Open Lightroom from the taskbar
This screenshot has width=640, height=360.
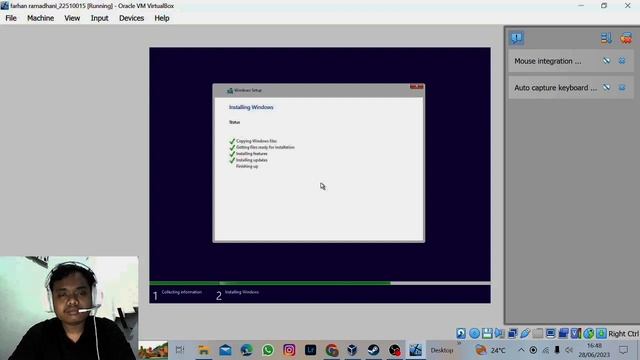tap(310, 350)
